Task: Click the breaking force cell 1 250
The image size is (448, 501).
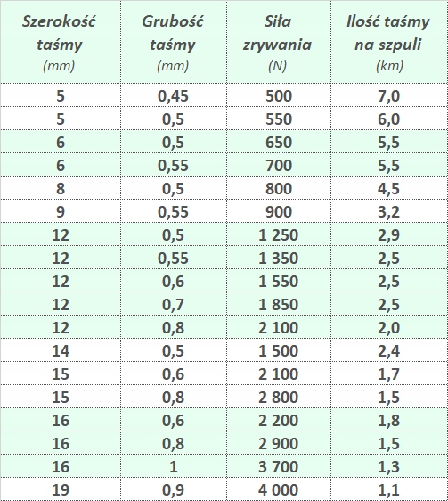Action: (x=279, y=234)
